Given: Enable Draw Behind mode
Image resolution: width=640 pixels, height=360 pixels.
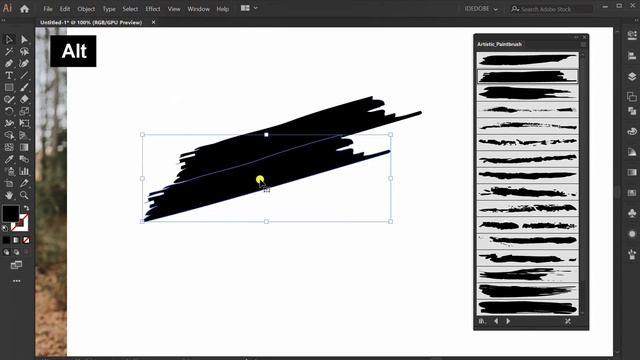Looking at the screenshot, I should [16, 252].
